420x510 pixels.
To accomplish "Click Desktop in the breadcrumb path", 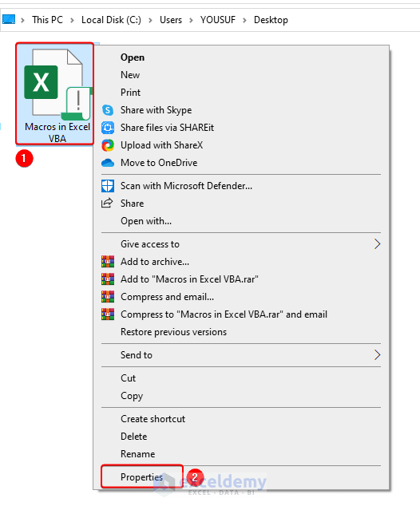I will pyautogui.click(x=271, y=20).
